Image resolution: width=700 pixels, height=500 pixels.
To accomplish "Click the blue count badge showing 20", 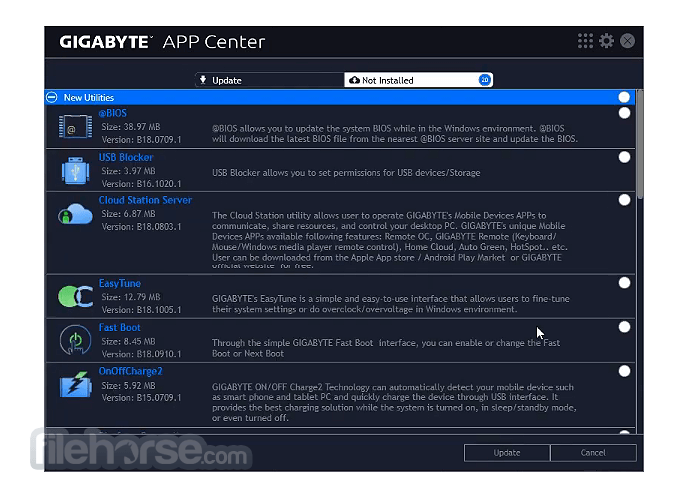I will pyautogui.click(x=484, y=80).
